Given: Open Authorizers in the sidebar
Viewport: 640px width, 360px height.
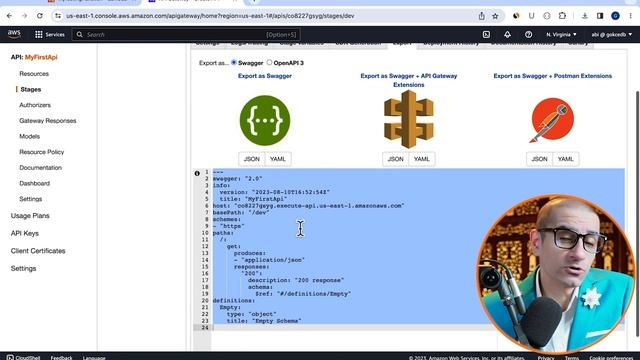Looking at the screenshot, I should tap(35, 105).
